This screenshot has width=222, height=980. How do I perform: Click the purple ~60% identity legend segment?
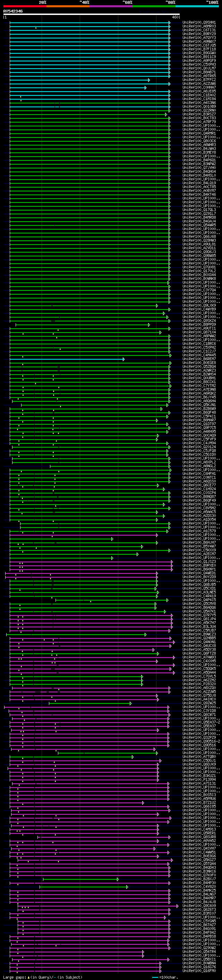click(111, 6)
